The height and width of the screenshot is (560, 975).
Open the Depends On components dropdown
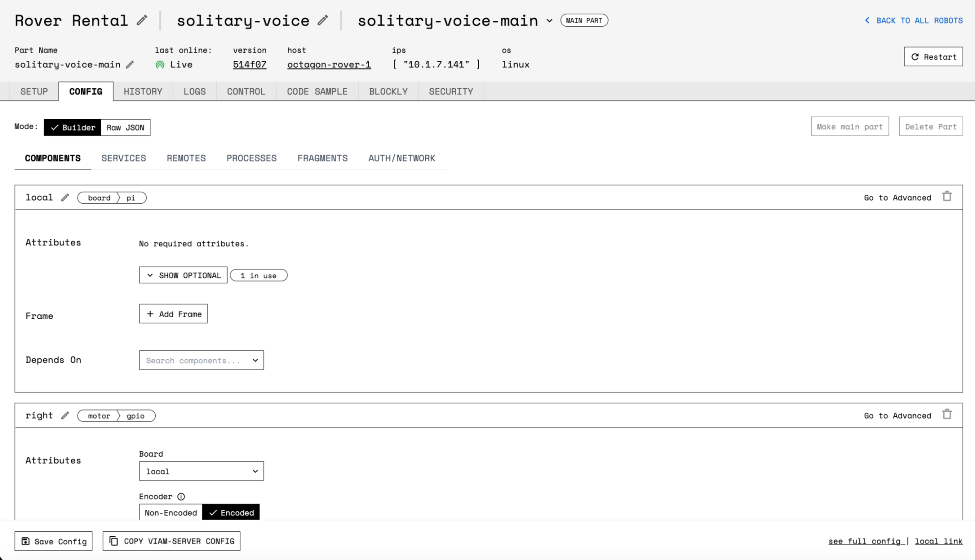click(201, 360)
